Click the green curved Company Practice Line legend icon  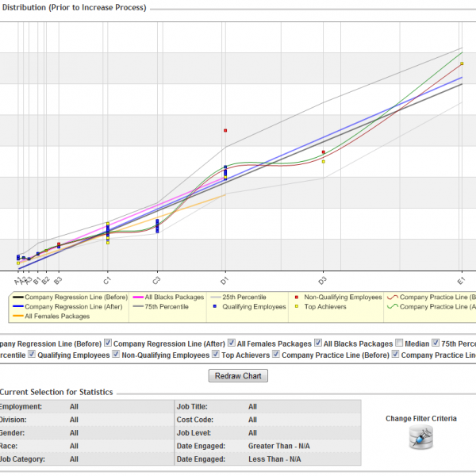point(393,306)
